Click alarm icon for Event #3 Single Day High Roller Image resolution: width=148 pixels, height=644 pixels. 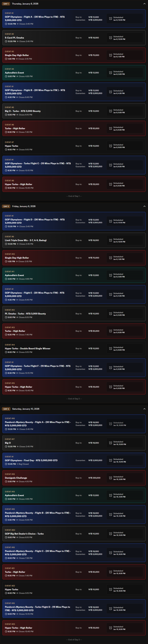(110, 55)
